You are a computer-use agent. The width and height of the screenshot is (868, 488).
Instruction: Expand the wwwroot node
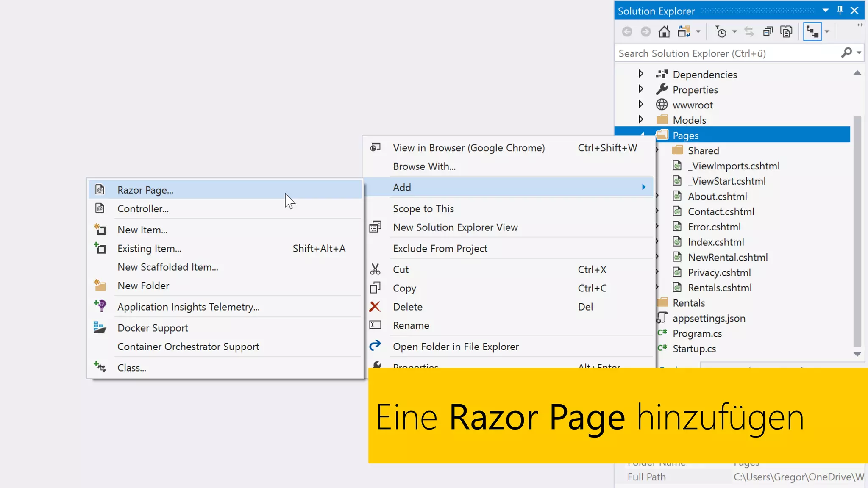click(641, 105)
